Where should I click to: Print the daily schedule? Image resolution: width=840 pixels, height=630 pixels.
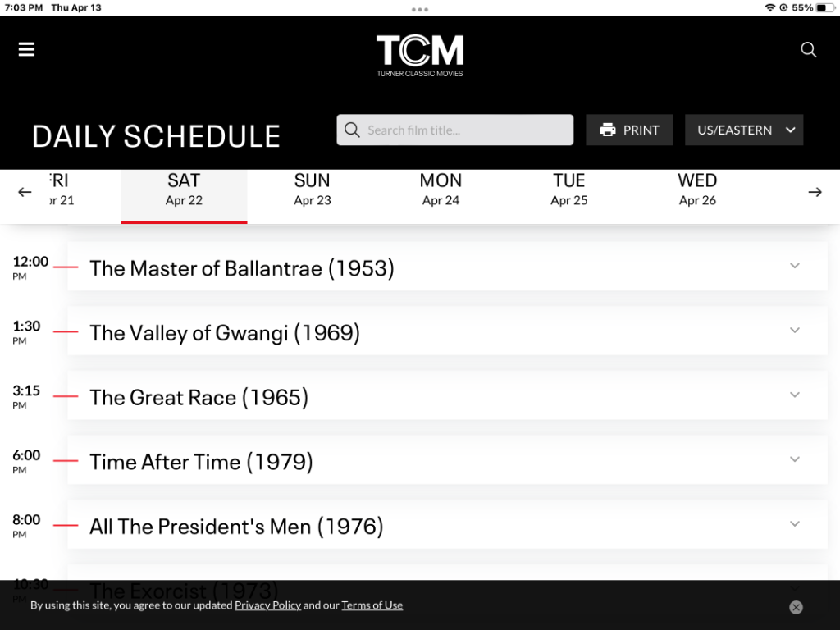629,130
